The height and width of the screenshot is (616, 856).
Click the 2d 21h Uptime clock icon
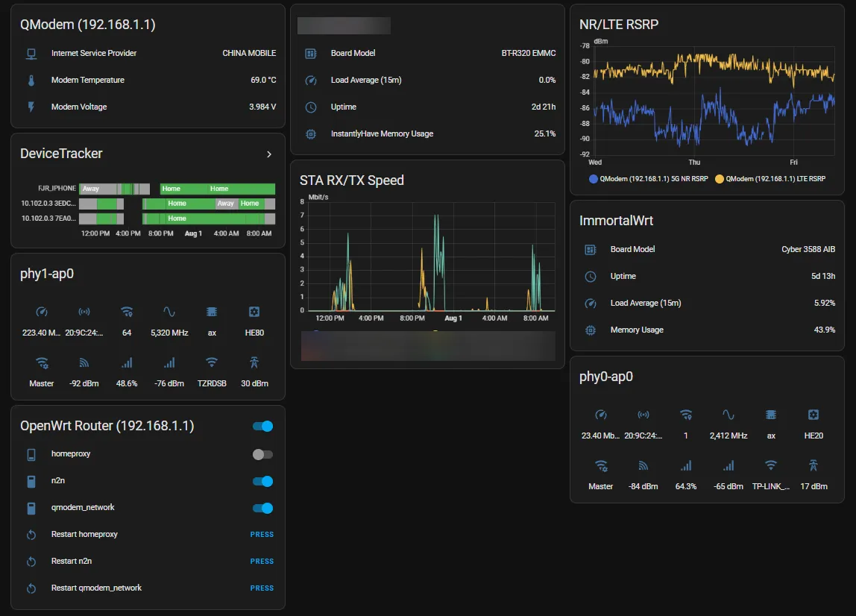pos(311,107)
